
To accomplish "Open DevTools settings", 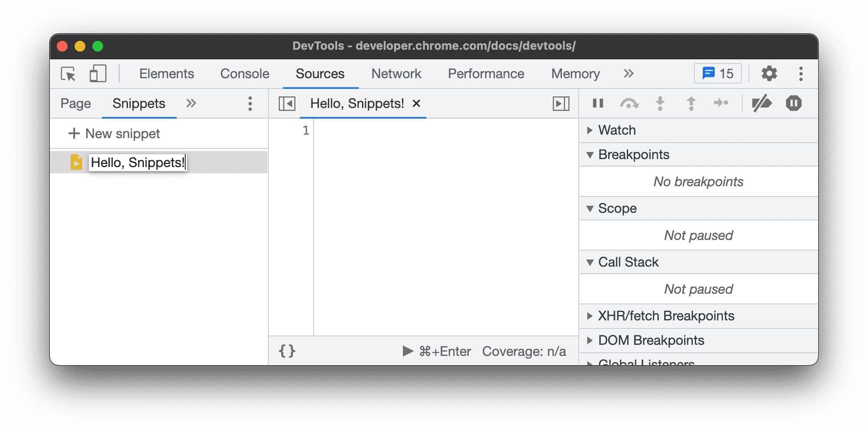I will click(x=769, y=74).
